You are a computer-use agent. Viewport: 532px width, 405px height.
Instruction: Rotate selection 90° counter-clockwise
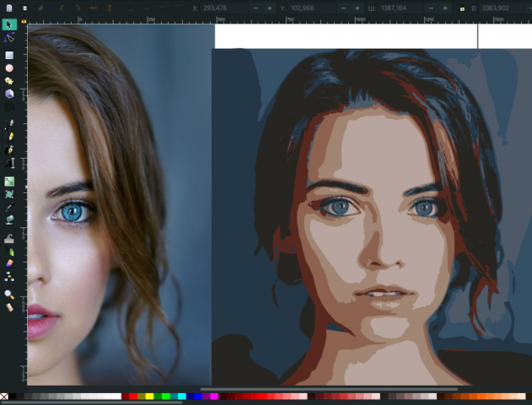coord(62,8)
